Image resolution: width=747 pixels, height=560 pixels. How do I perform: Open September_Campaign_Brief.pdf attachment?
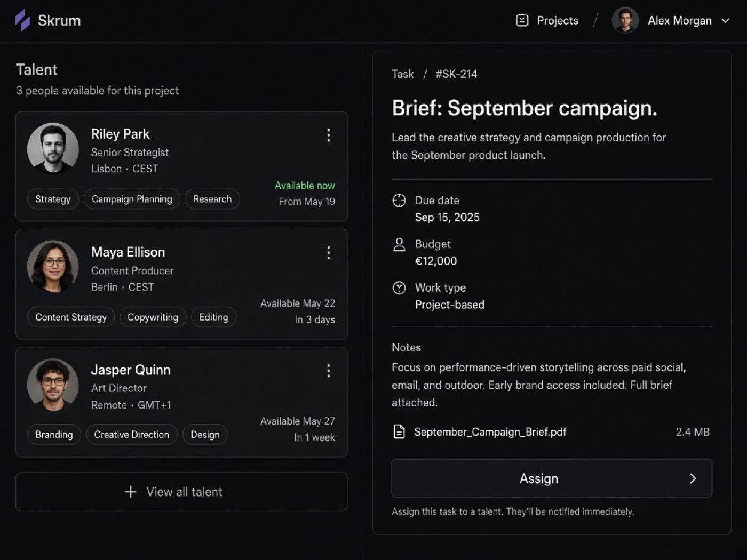tap(490, 432)
